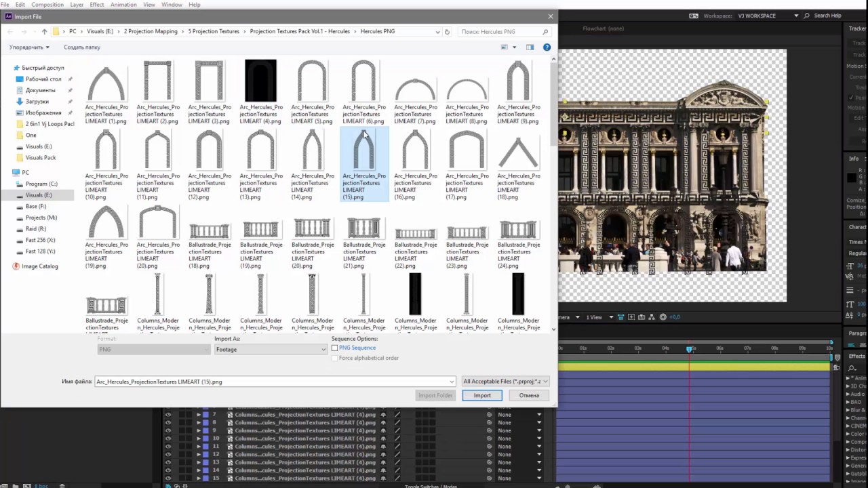
Task: Hide layer 13 with its eye toggle
Action: pos(168,462)
